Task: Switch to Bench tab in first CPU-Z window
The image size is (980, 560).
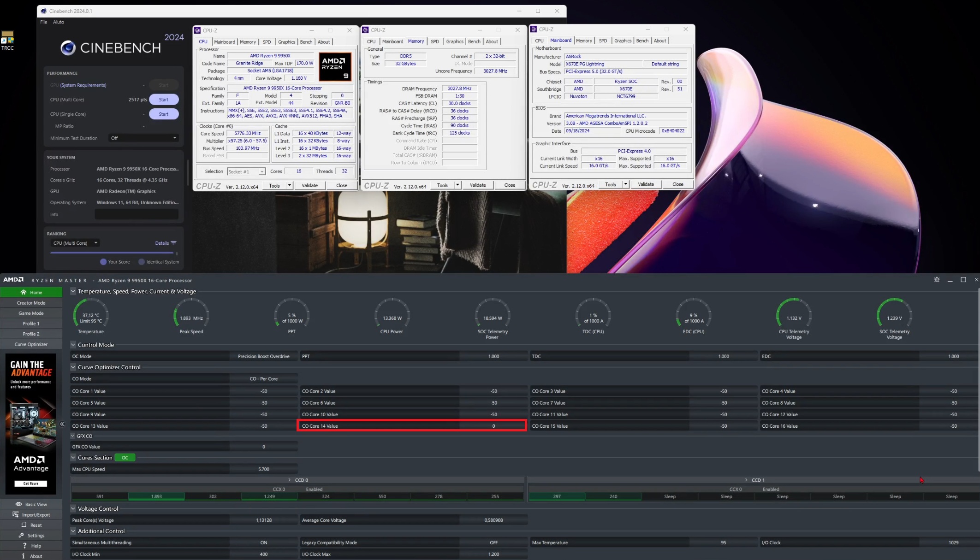Action: tap(306, 42)
